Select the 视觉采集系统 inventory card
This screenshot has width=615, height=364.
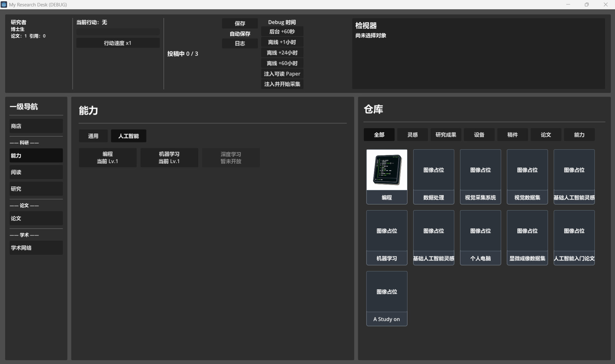(480, 177)
